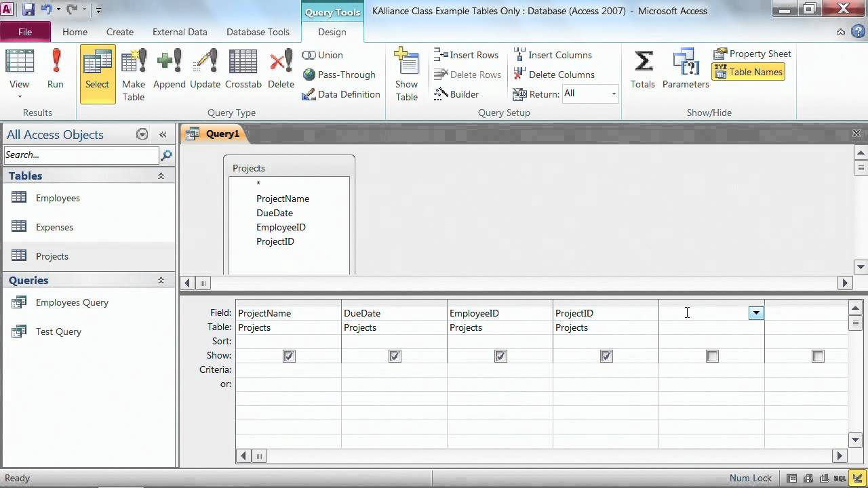Uncheck Show for the DueDate column
This screenshot has height=488, width=868.
[x=395, y=356]
